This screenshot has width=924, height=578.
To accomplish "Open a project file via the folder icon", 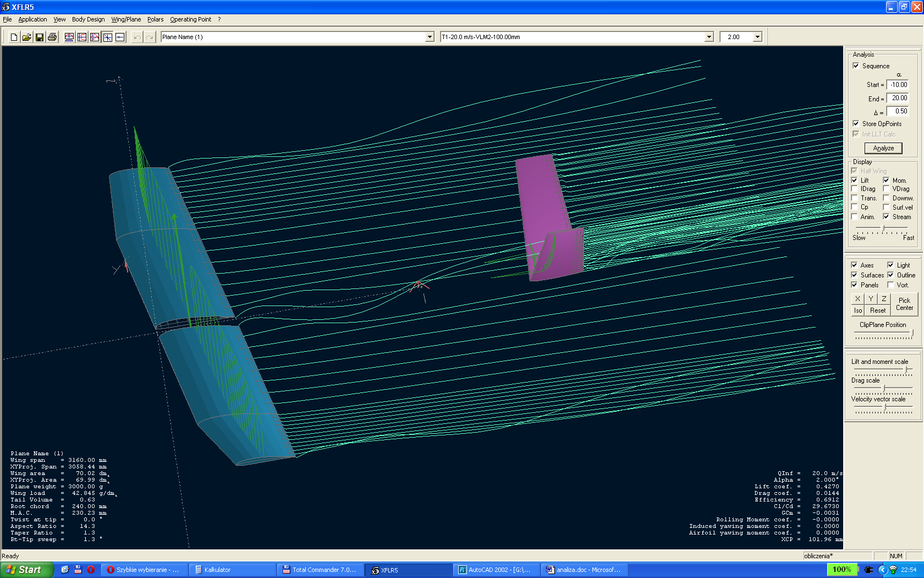I will click(x=26, y=37).
